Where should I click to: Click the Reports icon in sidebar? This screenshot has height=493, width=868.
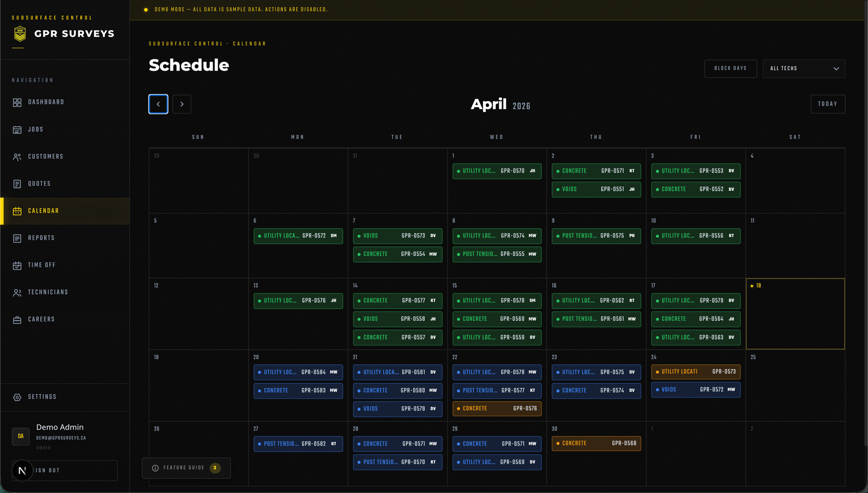[17, 238]
